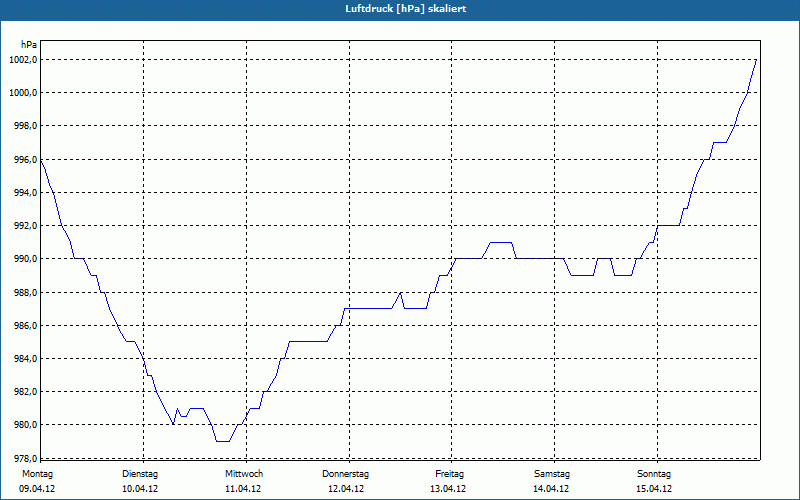Screen dimensions: 800x500
Task: Click the 978,0 axis label
Action: (x=24, y=458)
